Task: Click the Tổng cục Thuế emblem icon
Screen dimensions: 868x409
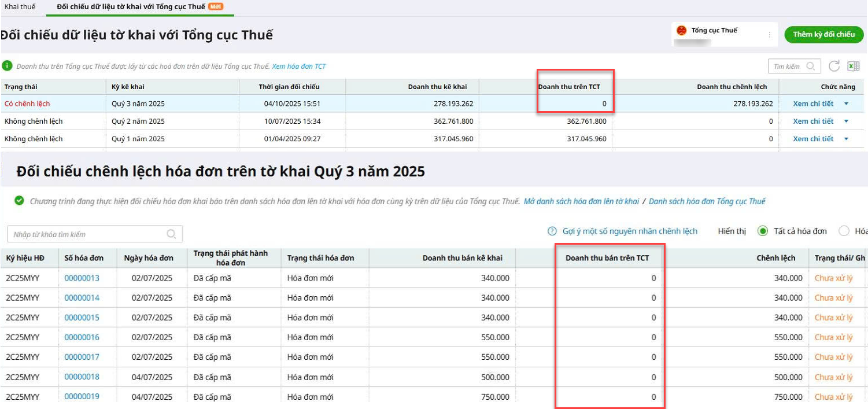Action: pyautogui.click(x=681, y=31)
